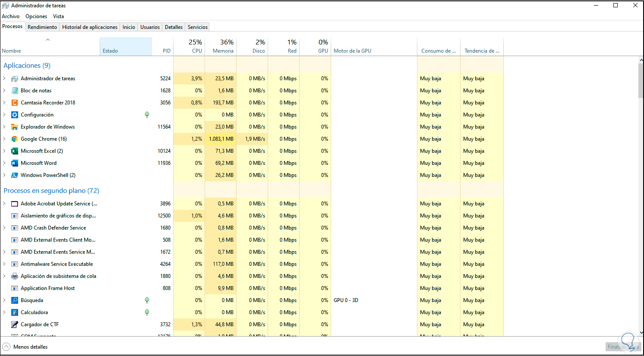The width and height of the screenshot is (644, 356).
Task: Select the Procesos tab
Action: point(13,26)
